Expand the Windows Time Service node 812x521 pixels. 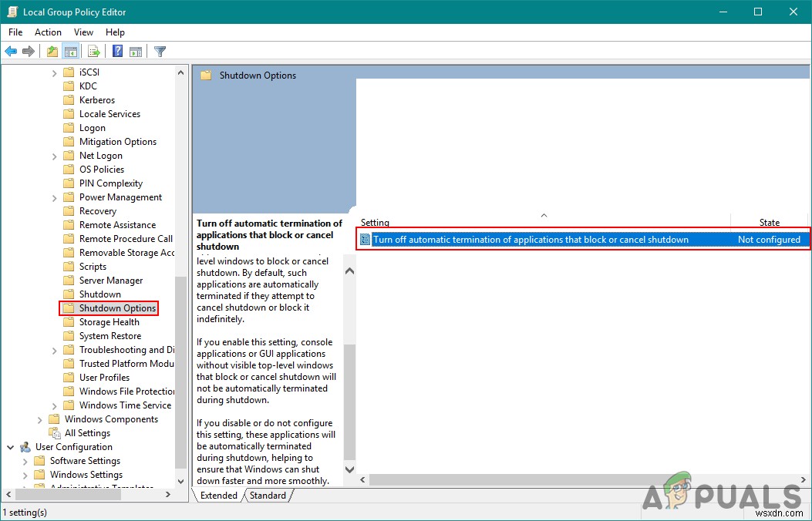55,405
